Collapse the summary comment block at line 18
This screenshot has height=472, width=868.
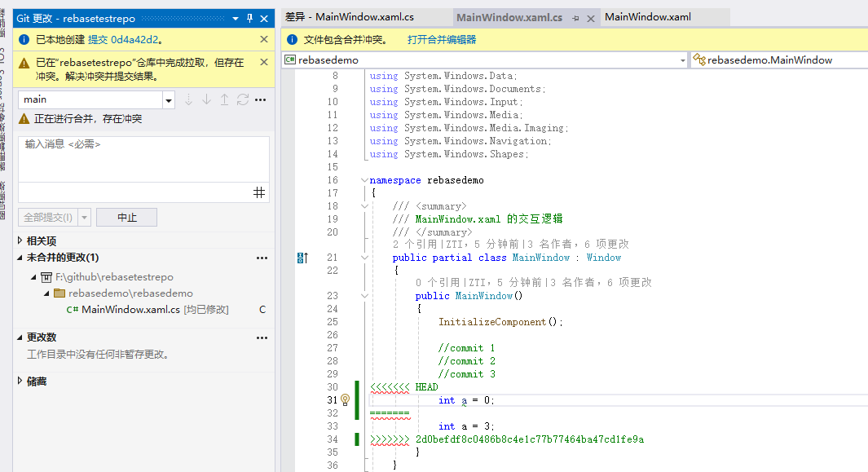pyautogui.click(x=364, y=206)
